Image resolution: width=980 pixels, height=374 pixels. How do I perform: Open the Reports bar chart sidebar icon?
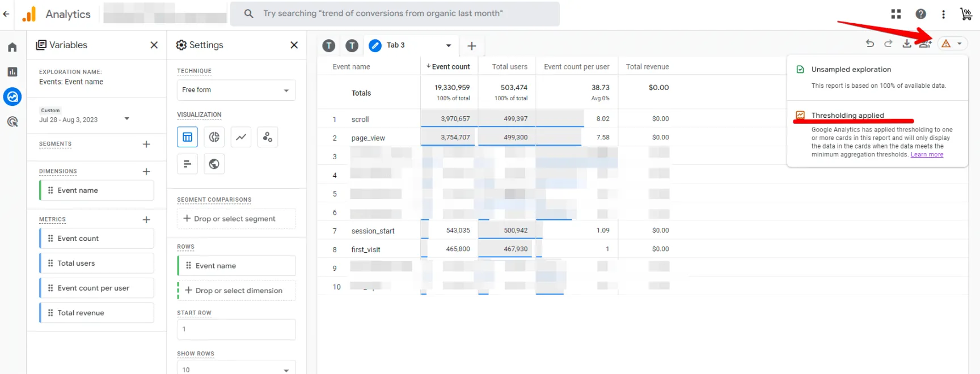(12, 72)
